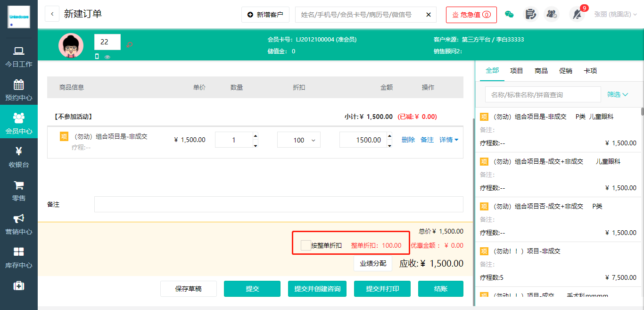Decrease amount 1500.00 with down arrow
Viewport: 644px width, 310px height.
(389, 145)
